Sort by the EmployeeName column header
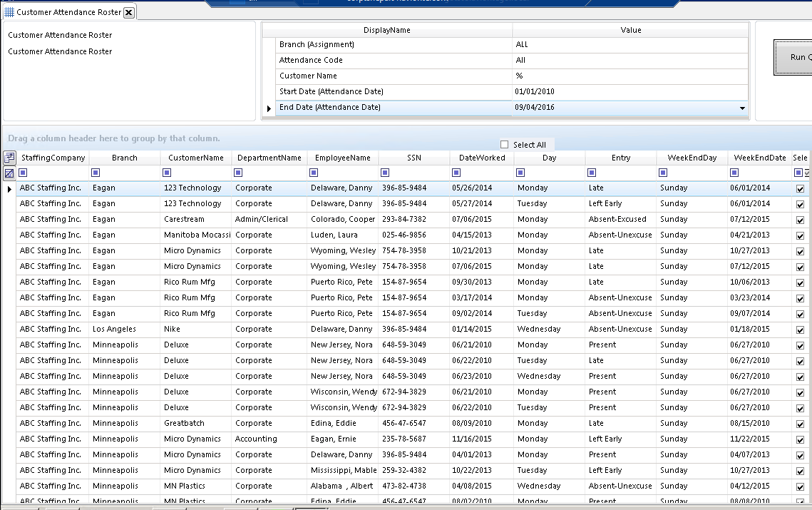Screen dimensions: 812x510 [343, 158]
